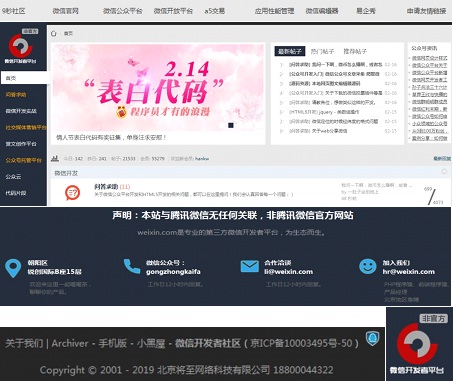The width and height of the screenshot is (453, 381).
Task: Switch to the 推荐帖子 tab
Action: pyautogui.click(x=355, y=51)
